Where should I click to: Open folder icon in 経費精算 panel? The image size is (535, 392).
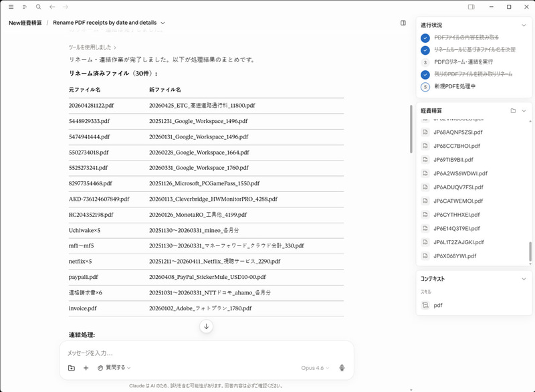coord(513,110)
